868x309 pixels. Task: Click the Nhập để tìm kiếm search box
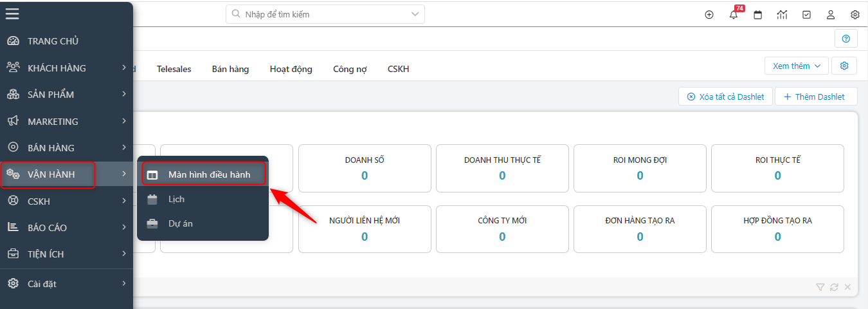pos(325,14)
